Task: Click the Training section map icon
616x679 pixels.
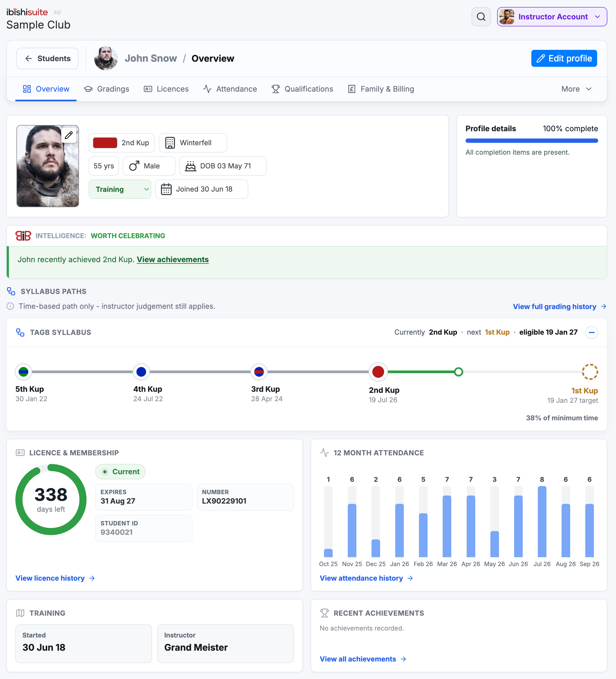Action: 20,613
